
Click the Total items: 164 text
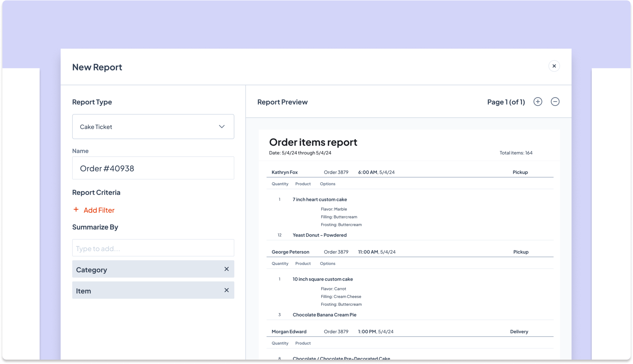(516, 153)
